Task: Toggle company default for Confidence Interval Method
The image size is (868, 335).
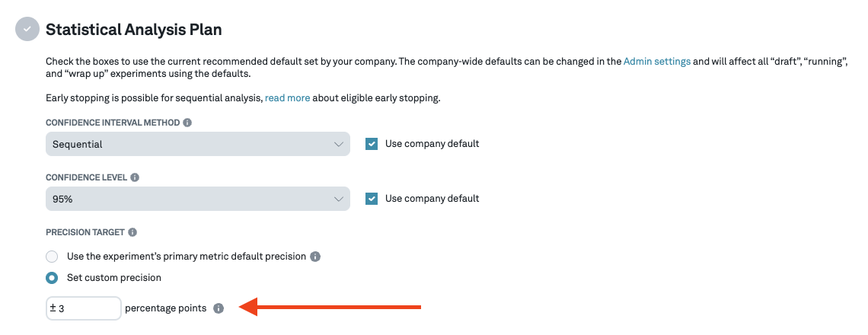Action: click(x=372, y=144)
